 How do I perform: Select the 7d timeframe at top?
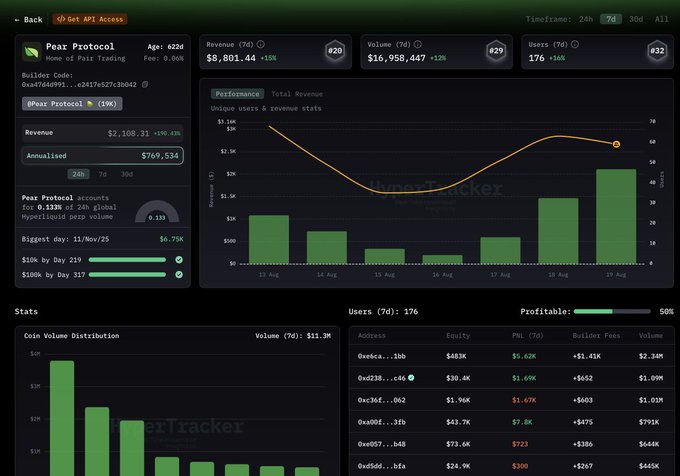[611, 19]
